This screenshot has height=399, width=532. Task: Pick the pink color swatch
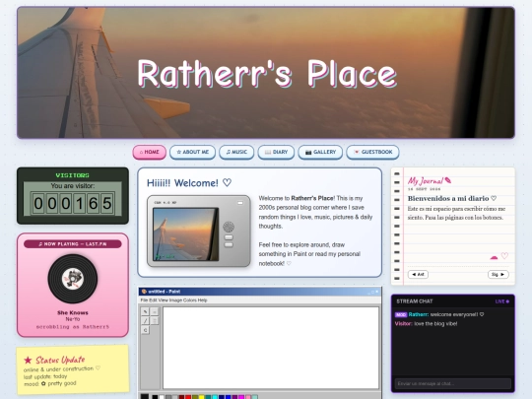click(x=248, y=397)
